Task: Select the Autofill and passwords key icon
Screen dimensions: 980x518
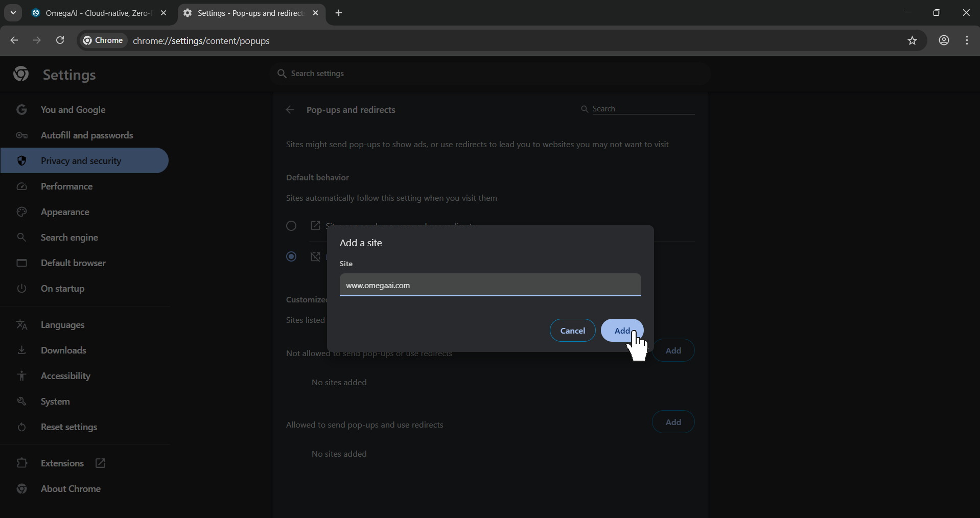Action: click(21, 135)
